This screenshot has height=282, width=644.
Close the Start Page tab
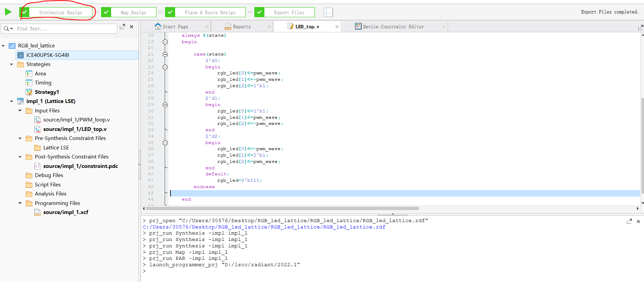pyautogui.click(x=207, y=27)
